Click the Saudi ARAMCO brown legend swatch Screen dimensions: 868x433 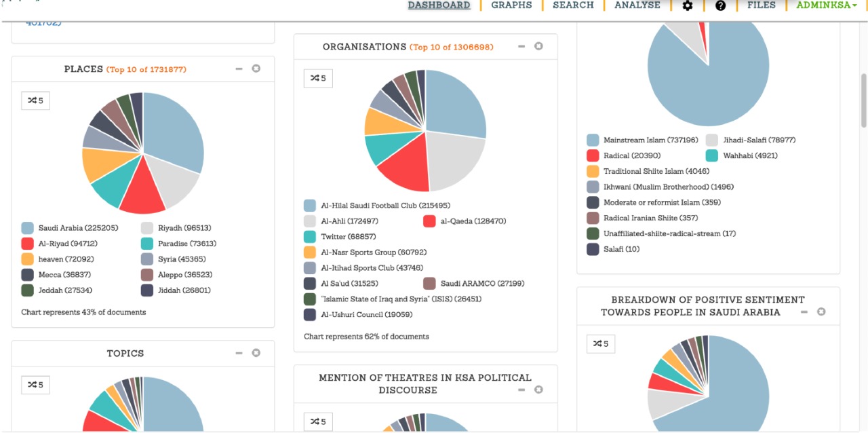[429, 284]
